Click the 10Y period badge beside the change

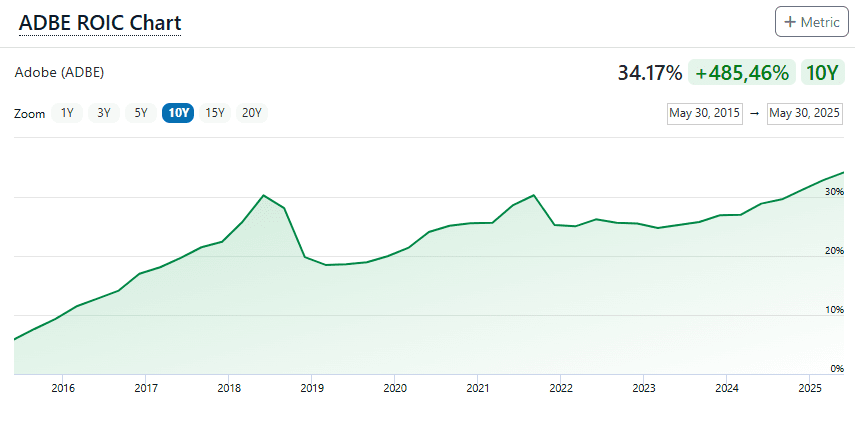coord(822,73)
